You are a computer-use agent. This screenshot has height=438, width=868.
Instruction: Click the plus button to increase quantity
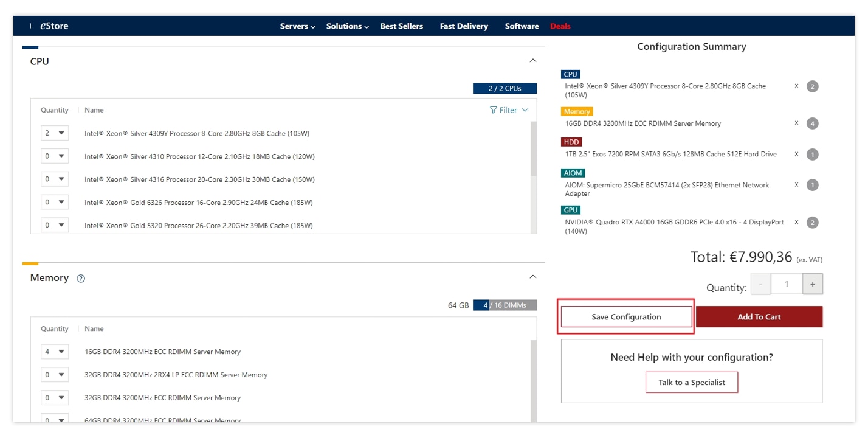coord(813,283)
